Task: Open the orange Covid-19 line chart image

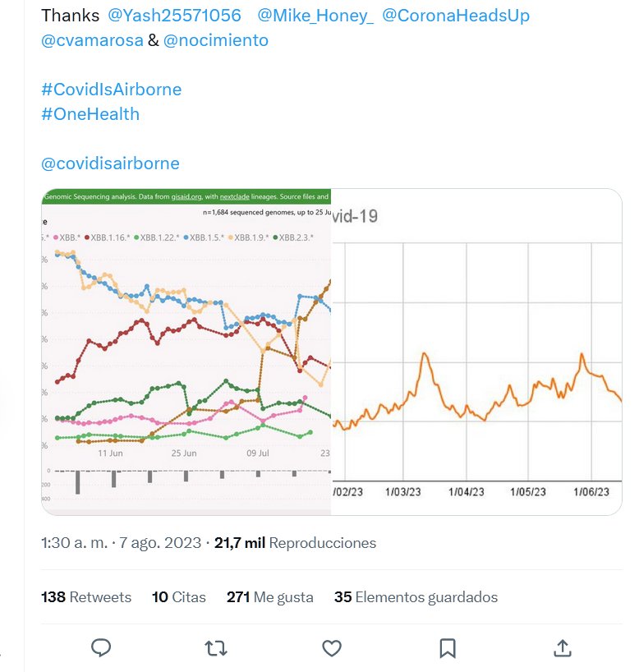Action: (x=476, y=352)
